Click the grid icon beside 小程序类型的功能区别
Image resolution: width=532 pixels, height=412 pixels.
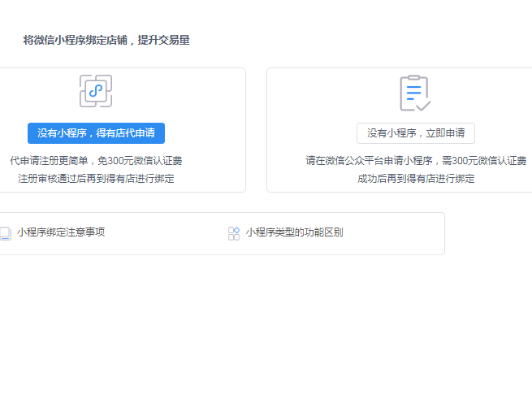tap(234, 233)
